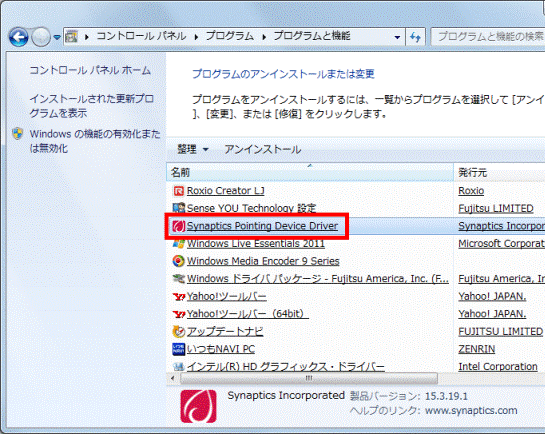Select Windows ドライバ パッケージ Fujitsu America entry
This screenshot has height=434, width=545.
318,279
